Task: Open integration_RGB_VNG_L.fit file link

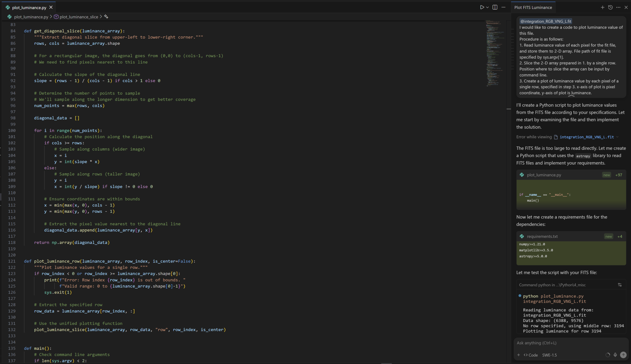Action: click(586, 137)
